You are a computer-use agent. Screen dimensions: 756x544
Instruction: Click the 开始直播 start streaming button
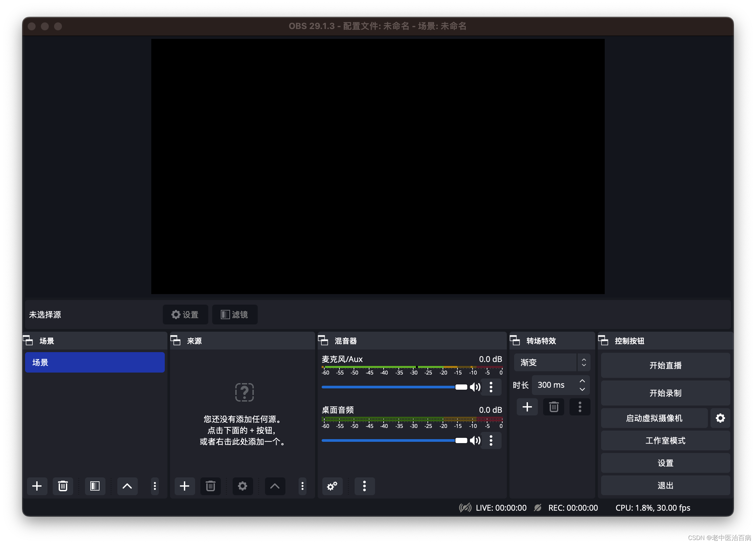(x=665, y=365)
